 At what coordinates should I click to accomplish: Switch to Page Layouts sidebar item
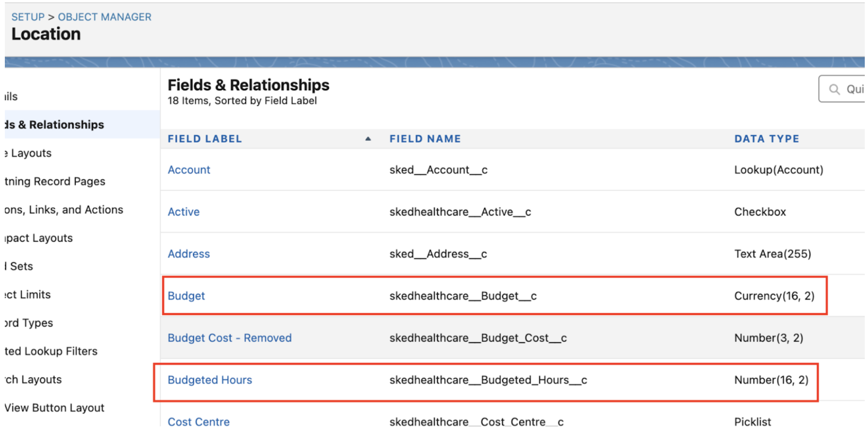(x=30, y=153)
